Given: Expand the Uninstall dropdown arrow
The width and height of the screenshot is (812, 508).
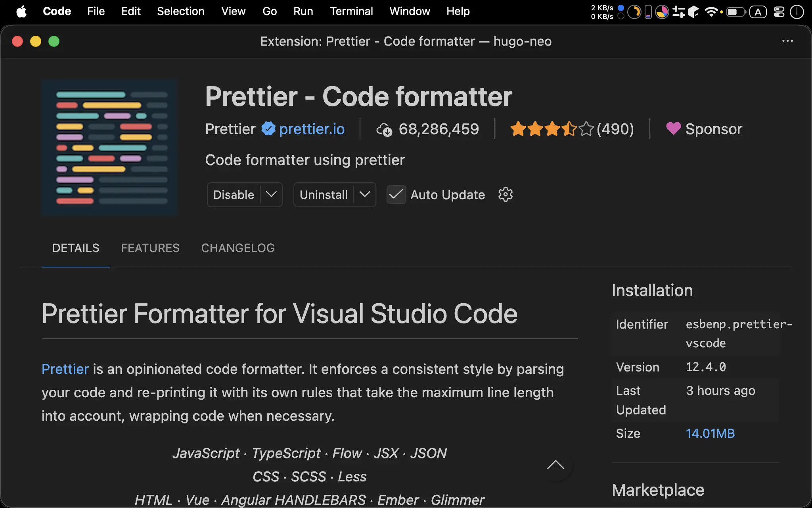Looking at the screenshot, I should pyautogui.click(x=365, y=194).
